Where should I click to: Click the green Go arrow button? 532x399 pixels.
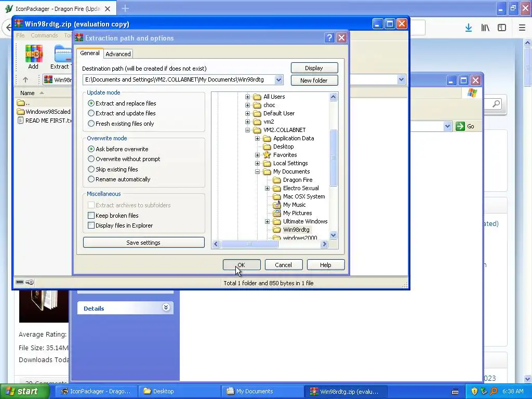click(460, 126)
